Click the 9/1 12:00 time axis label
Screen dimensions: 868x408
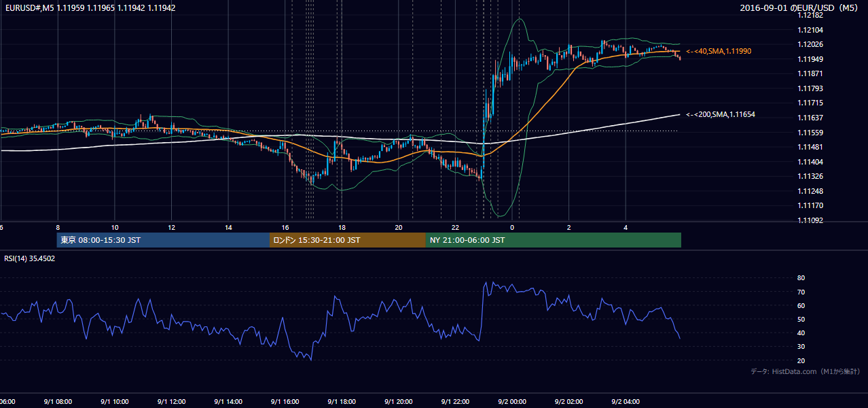click(x=171, y=401)
